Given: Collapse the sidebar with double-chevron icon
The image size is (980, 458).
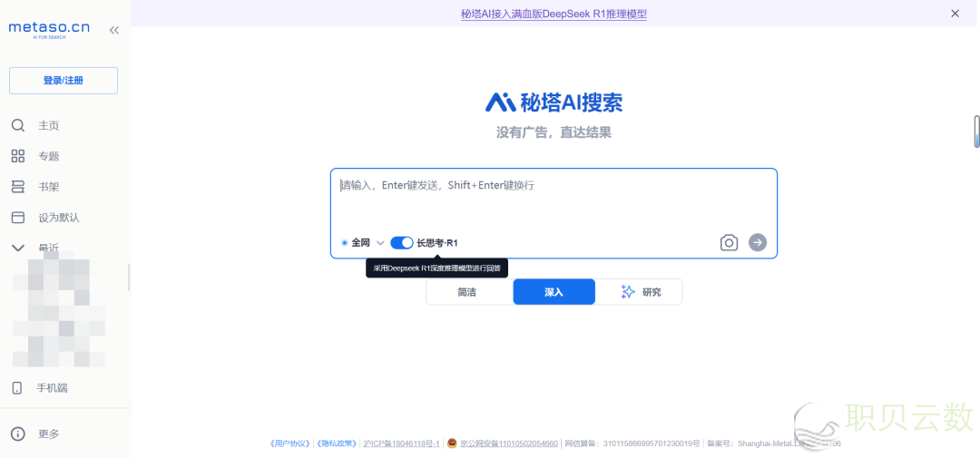Looking at the screenshot, I should coord(114,30).
